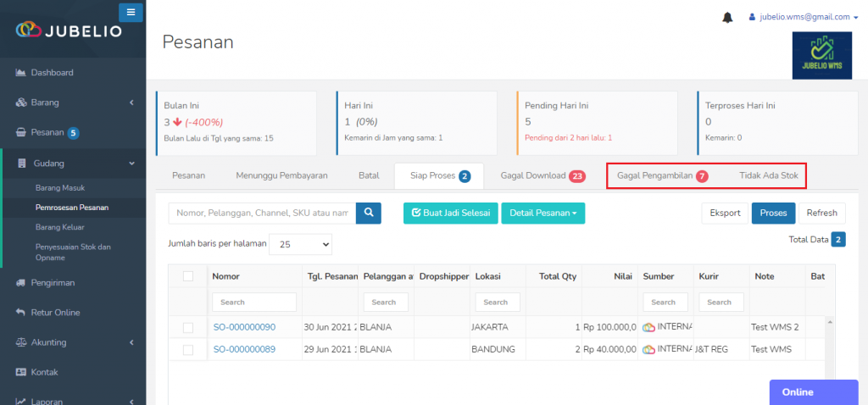Click the Sumber column search field
868x405 pixels.
pos(665,302)
